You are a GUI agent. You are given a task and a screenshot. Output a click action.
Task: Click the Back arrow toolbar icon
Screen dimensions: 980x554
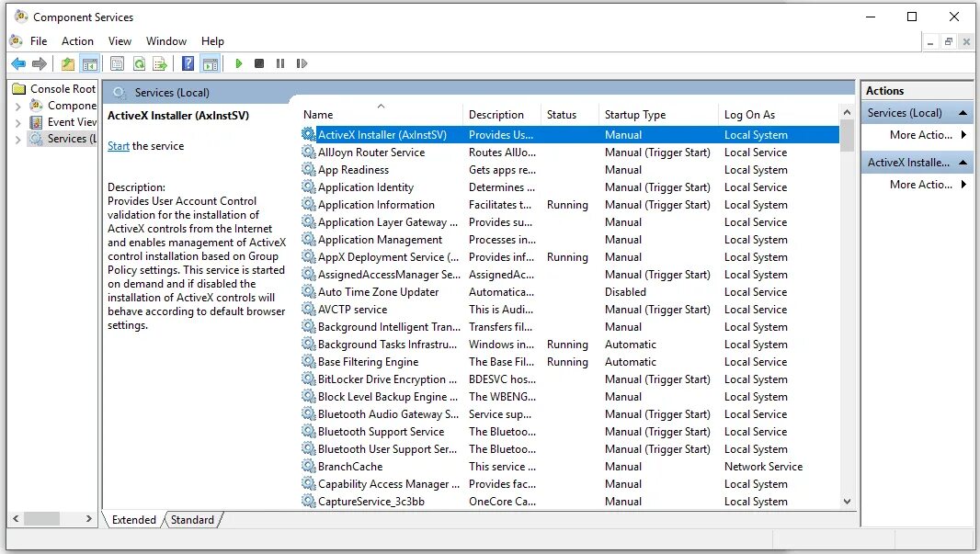[18, 63]
